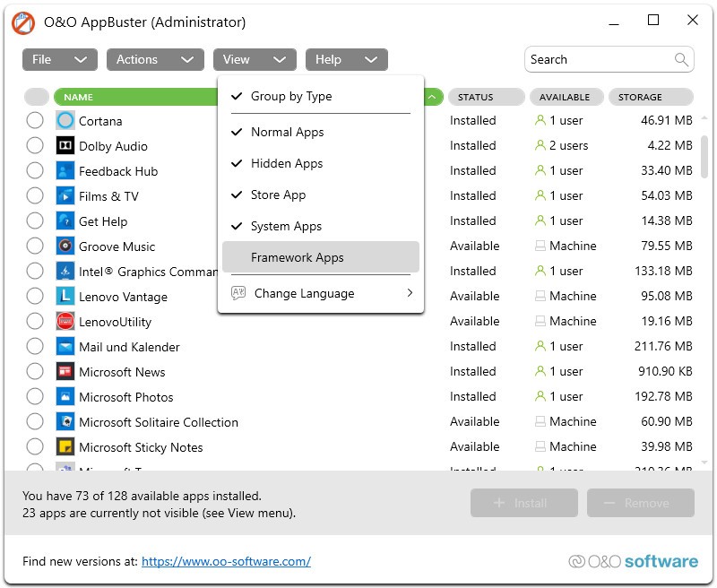
Task: Click the Films & TV app icon
Action: point(65,196)
